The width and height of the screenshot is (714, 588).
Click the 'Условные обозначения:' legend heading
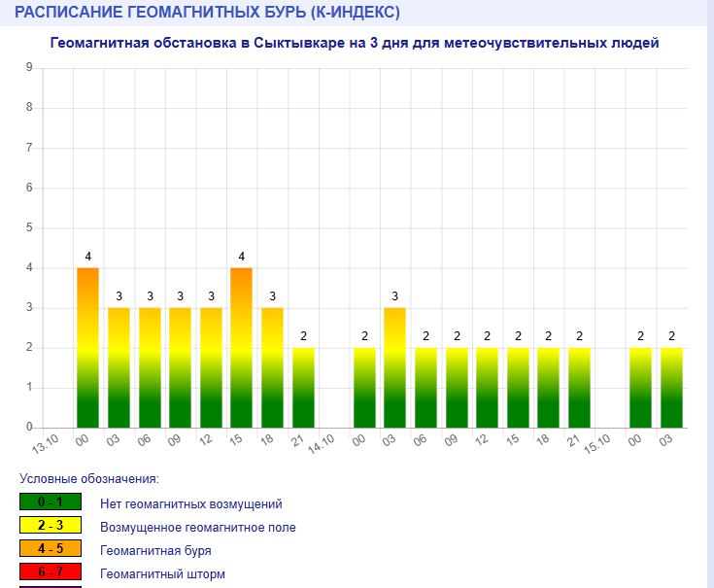[x=88, y=479]
